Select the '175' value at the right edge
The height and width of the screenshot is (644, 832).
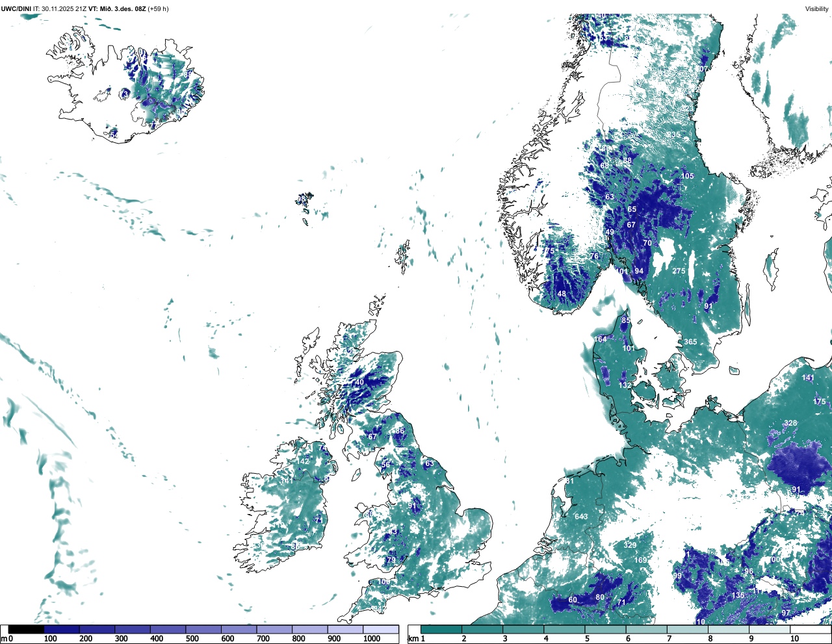(819, 402)
